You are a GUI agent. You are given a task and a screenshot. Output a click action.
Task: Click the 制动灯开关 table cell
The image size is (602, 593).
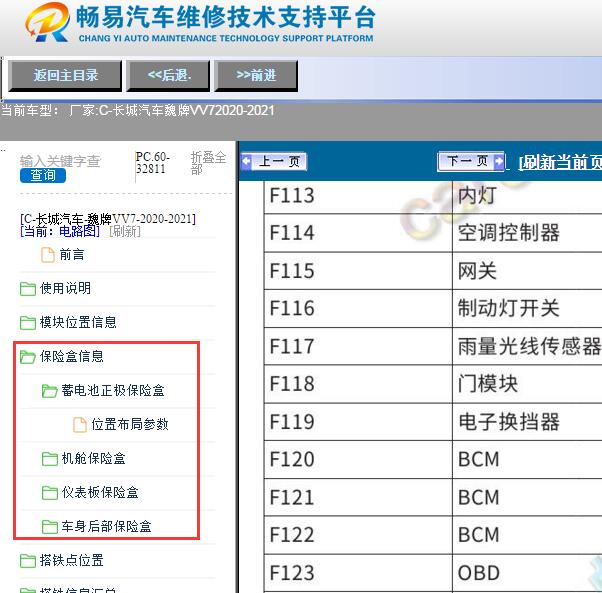pyautogui.click(x=527, y=309)
